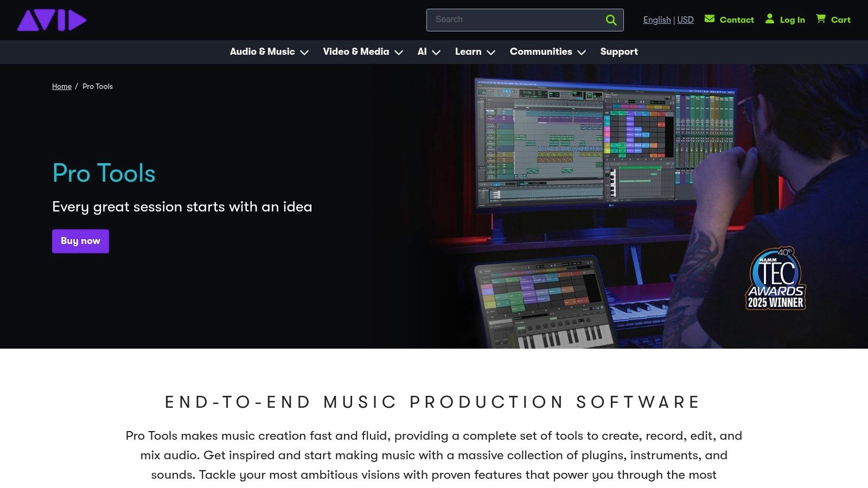The width and height of the screenshot is (868, 488).
Task: Expand the Communities chevron arrow
Action: [x=582, y=53]
